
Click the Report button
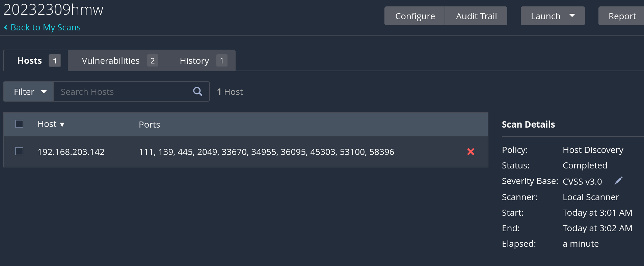point(622,16)
